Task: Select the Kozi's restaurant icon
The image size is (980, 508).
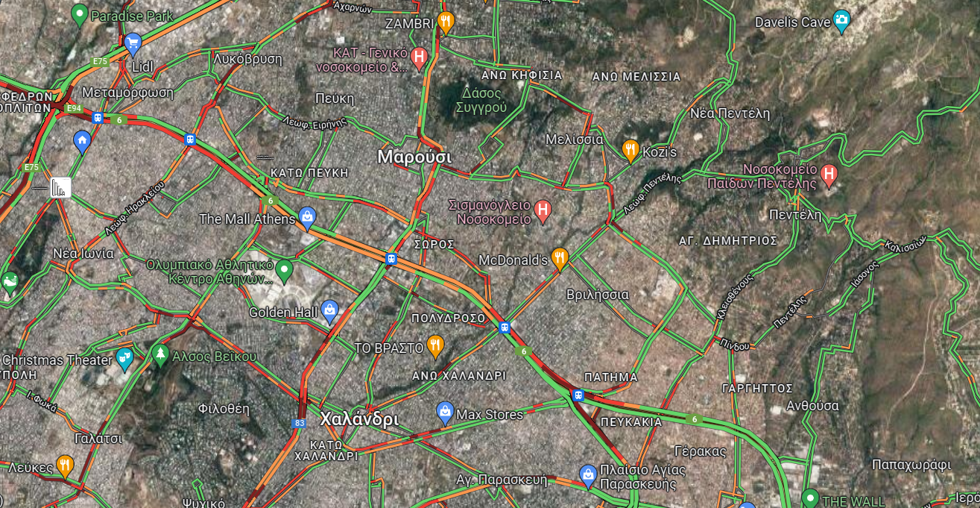Action: (x=630, y=151)
